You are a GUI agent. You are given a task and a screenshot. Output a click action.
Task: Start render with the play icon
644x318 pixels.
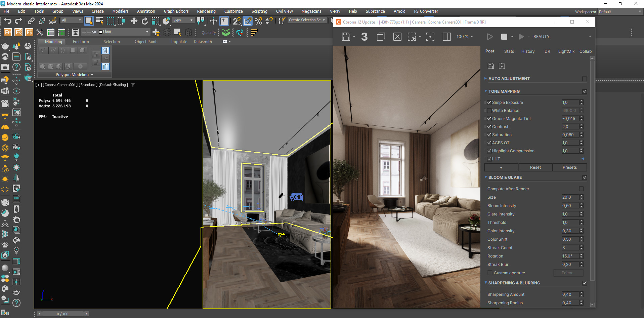(489, 36)
